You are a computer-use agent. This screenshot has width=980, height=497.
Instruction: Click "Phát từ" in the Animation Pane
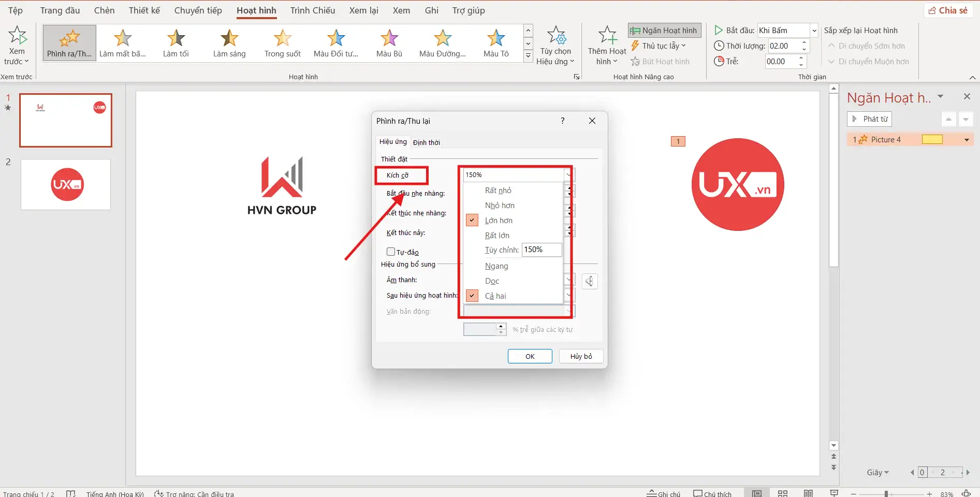(869, 119)
